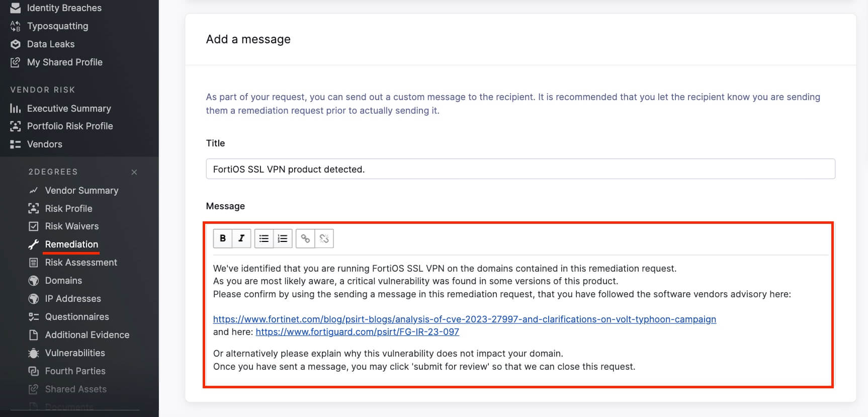Open the fortinet.com blog advisory link
This screenshot has height=417, width=868.
coord(465,319)
